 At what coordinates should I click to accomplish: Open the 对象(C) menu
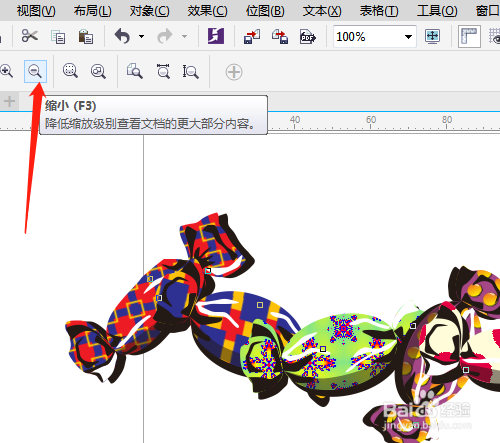(150, 11)
